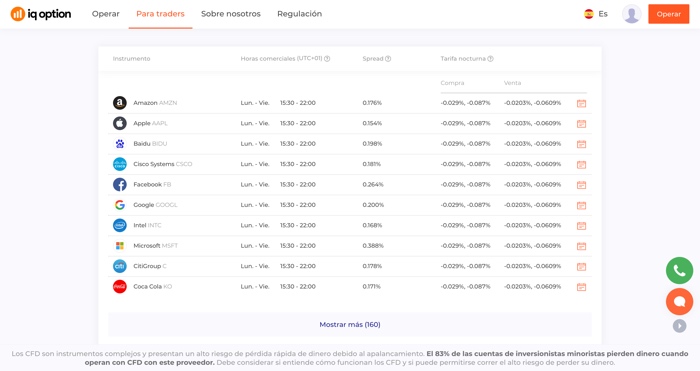Screen dimensions: 700x371
Task: Click the Compra sub-header
Action: [452, 83]
